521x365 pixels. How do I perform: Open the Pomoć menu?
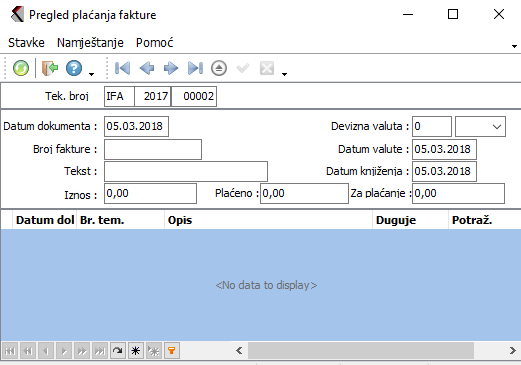click(154, 43)
